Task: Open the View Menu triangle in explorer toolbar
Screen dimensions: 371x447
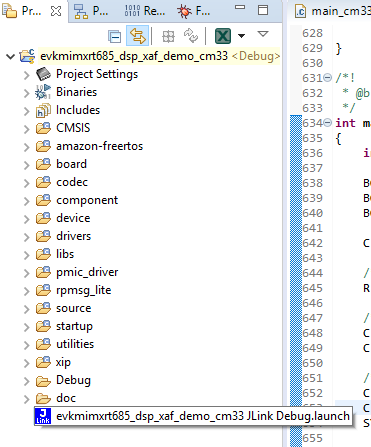Action: [263, 34]
